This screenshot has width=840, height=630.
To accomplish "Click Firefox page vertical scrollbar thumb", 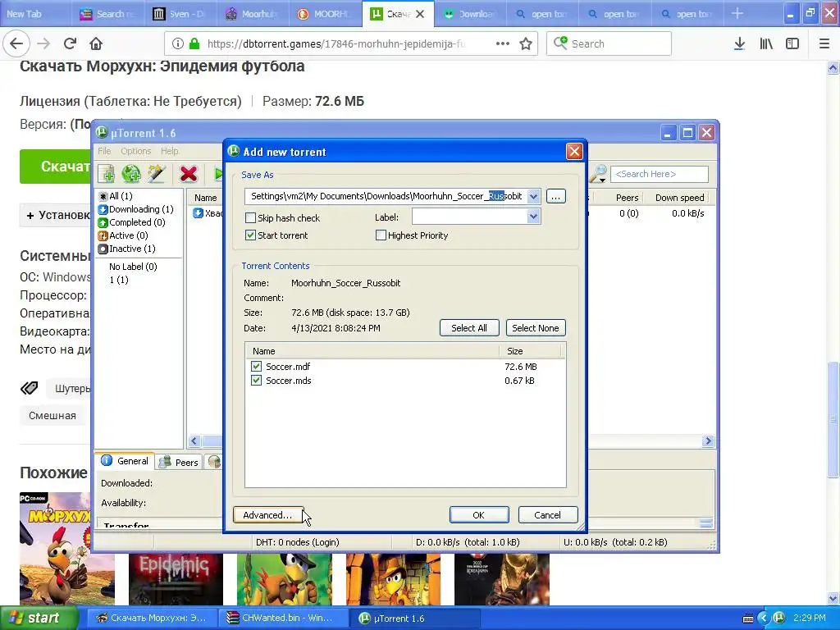I will click(833, 418).
